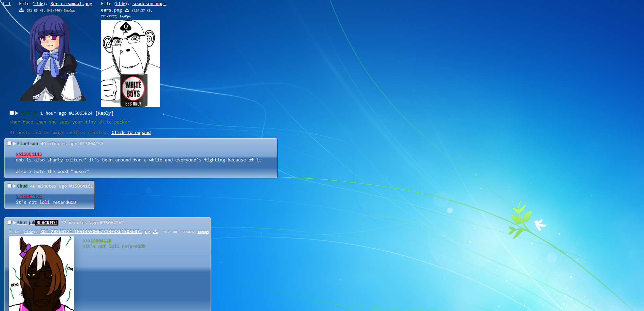Collapse the thread with the [–] toggle
The width and height of the screenshot is (644, 311).
pyautogui.click(x=6, y=4)
